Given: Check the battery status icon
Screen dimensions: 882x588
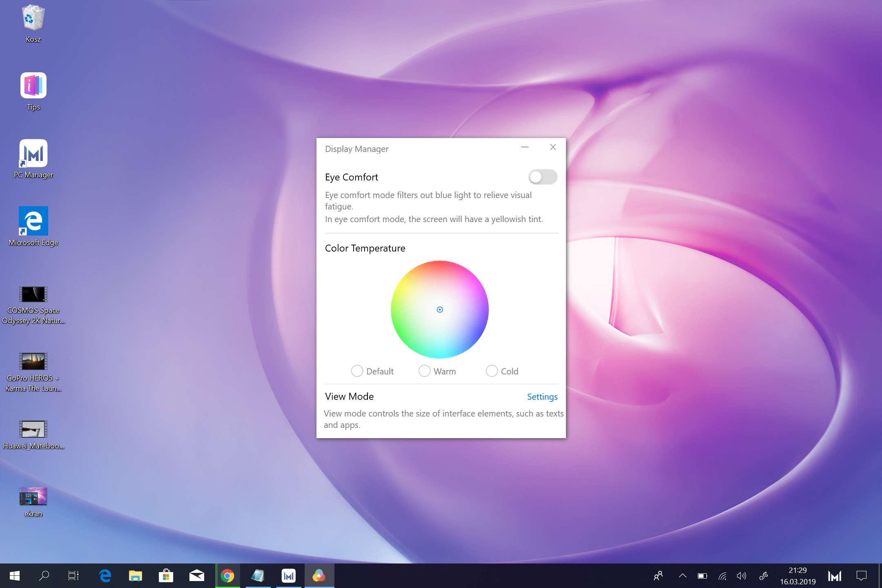Looking at the screenshot, I should (702, 576).
